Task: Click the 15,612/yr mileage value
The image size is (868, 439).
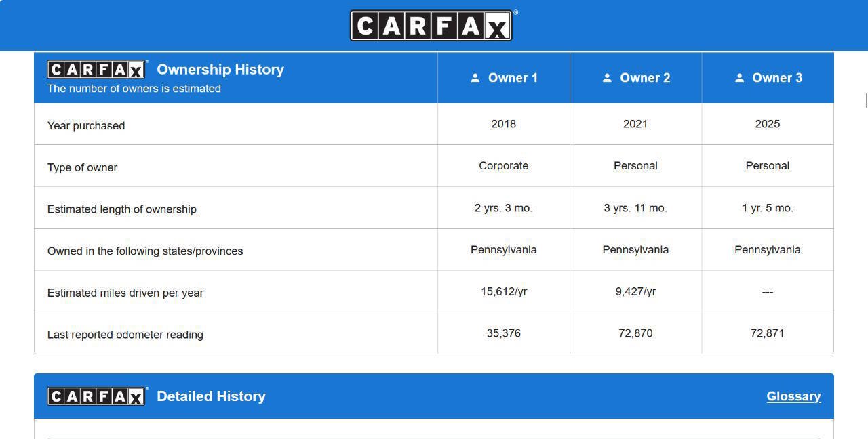Action: pyautogui.click(x=504, y=292)
